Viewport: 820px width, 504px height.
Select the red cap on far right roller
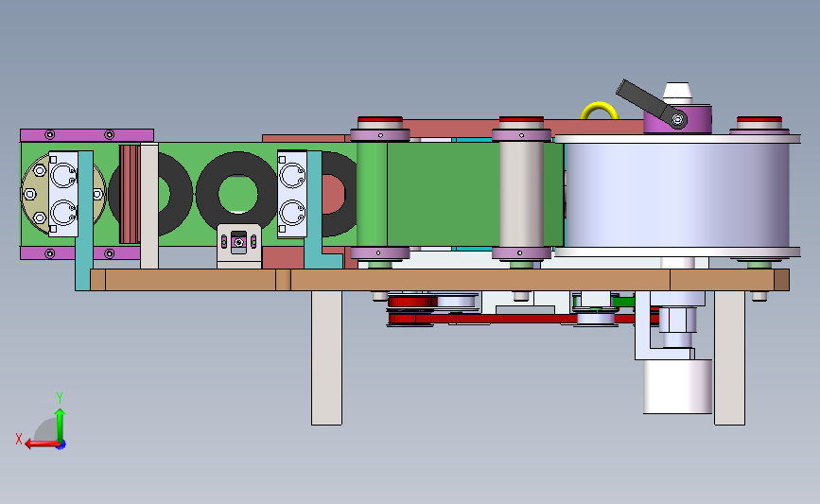pyautogui.click(x=759, y=119)
